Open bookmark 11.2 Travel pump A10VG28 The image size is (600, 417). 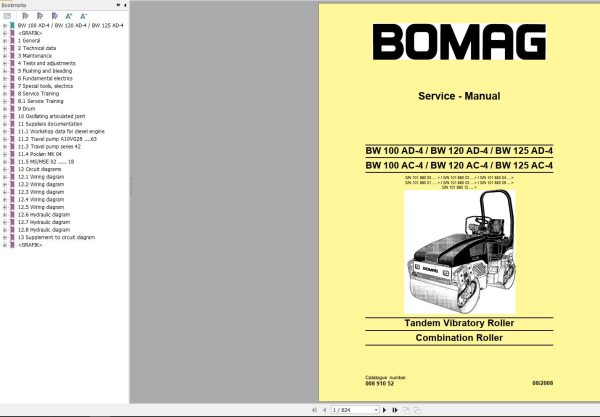click(x=57, y=139)
